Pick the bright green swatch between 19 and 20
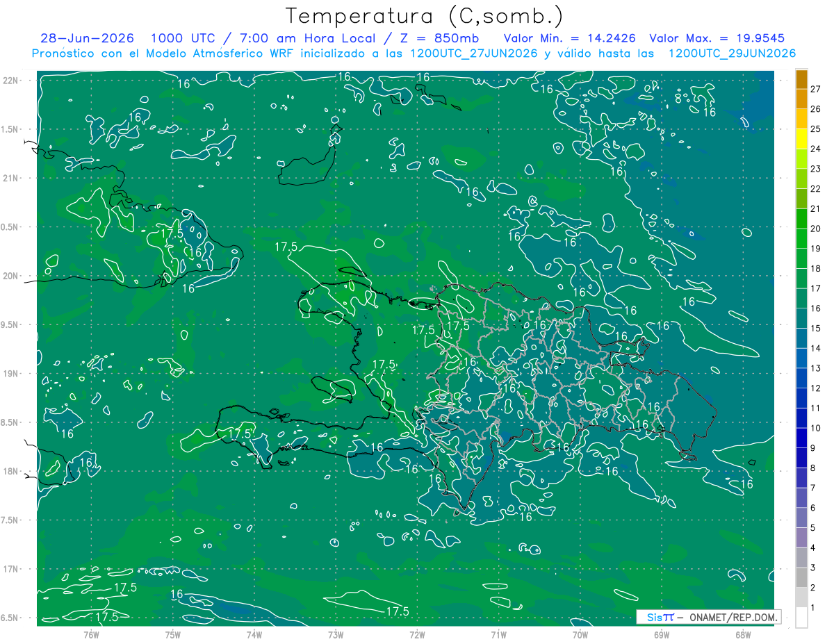This screenshot has height=644, width=834. [x=801, y=238]
